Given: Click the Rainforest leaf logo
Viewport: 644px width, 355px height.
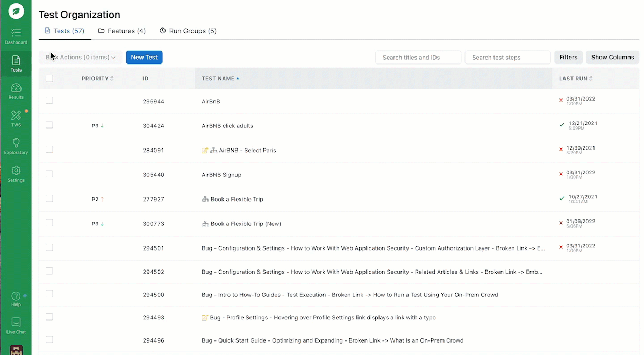Looking at the screenshot, I should 16,11.
